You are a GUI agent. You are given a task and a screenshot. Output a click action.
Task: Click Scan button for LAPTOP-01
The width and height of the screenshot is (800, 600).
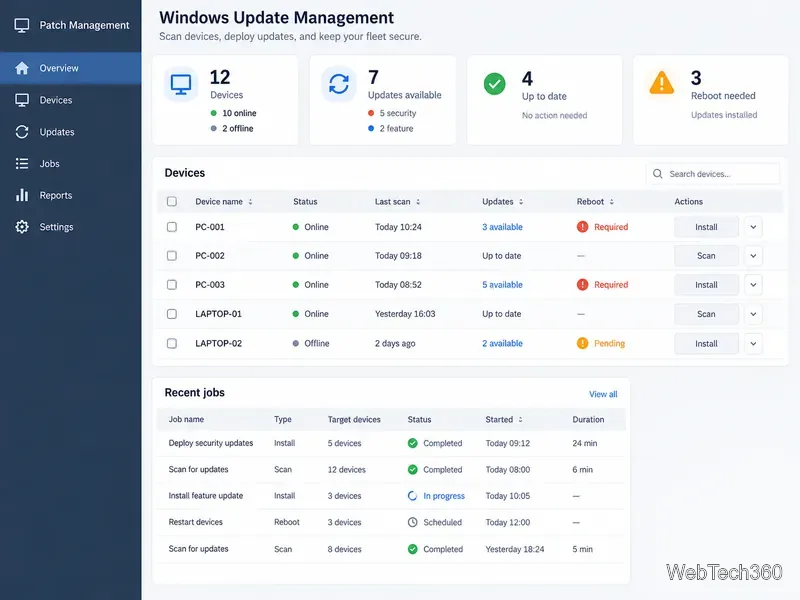706,314
